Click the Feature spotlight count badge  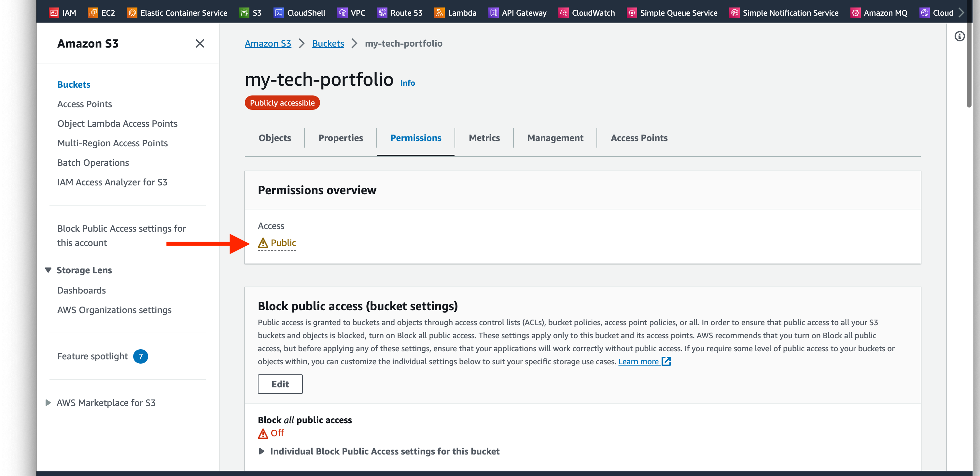pos(140,356)
